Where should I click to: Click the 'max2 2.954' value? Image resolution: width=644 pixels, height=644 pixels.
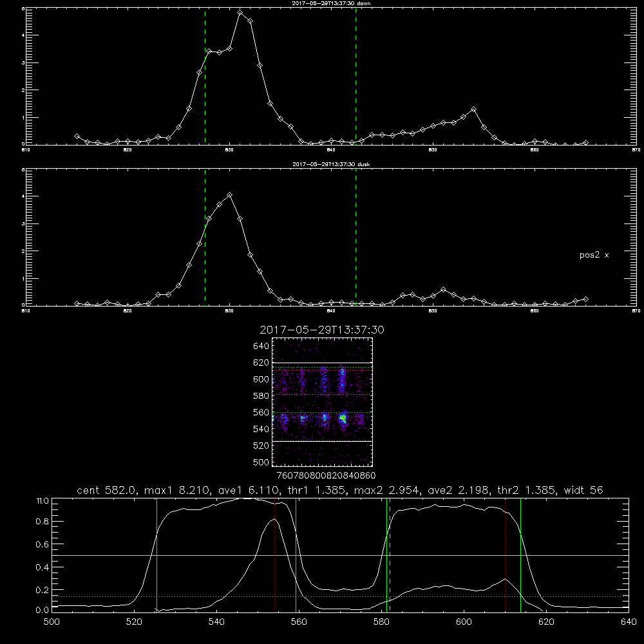pyautogui.click(x=387, y=490)
